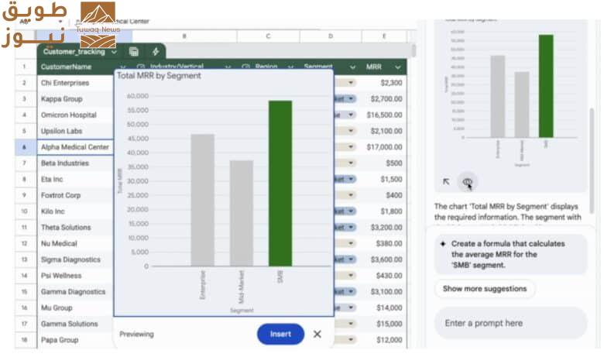Click the 'Chi Enterprises' cell
604x364 pixels.
click(76, 83)
